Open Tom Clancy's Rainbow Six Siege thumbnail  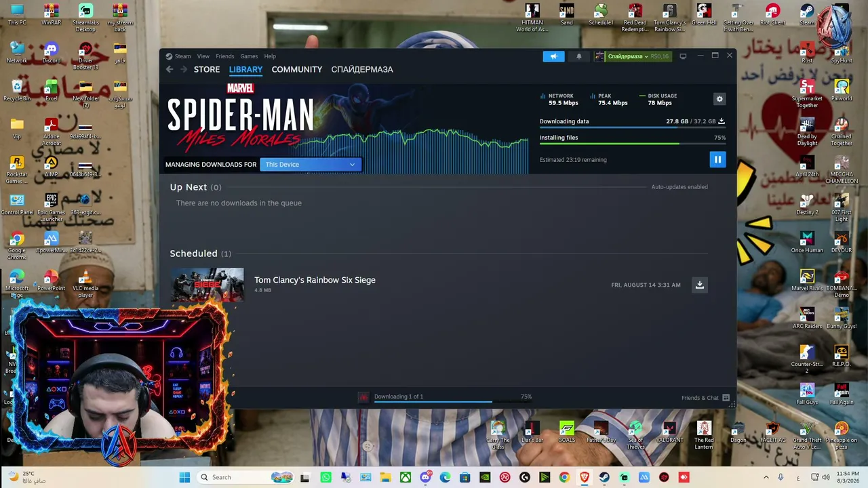pyautogui.click(x=207, y=285)
